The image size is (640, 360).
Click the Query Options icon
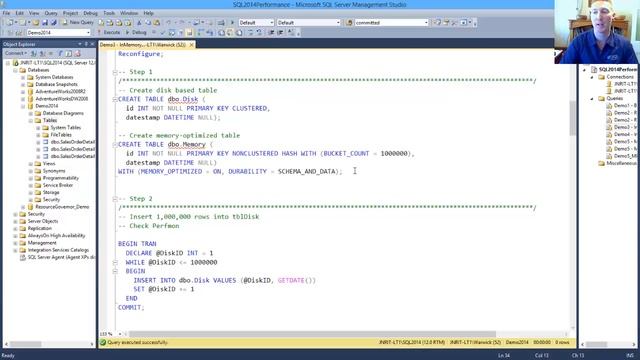(180, 32)
